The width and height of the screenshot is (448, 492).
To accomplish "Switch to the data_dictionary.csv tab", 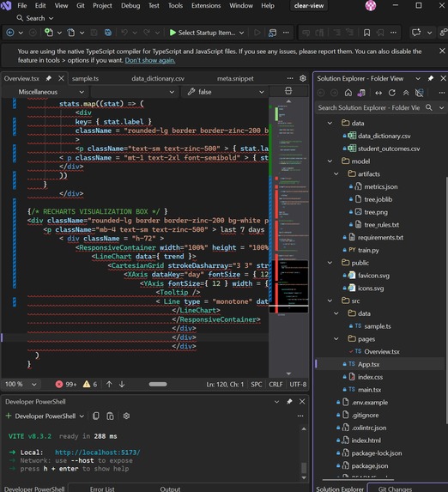I will click(x=158, y=78).
